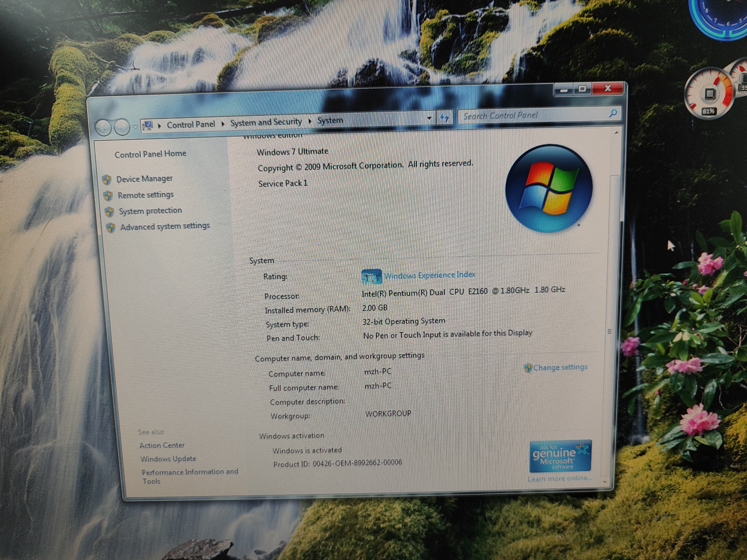Click the search magnifier icon
Image resolution: width=747 pixels, height=560 pixels.
pos(613,113)
